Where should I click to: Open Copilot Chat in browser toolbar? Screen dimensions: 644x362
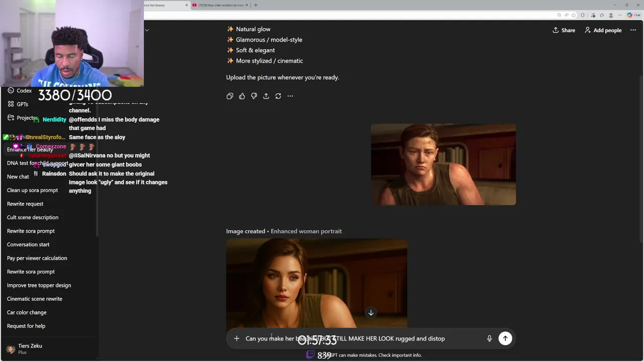(633, 15)
